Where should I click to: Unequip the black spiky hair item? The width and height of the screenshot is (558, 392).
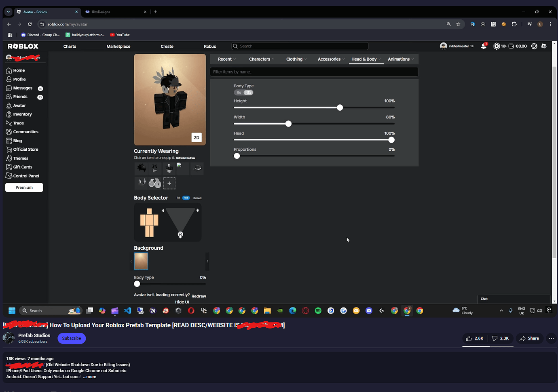(x=141, y=168)
